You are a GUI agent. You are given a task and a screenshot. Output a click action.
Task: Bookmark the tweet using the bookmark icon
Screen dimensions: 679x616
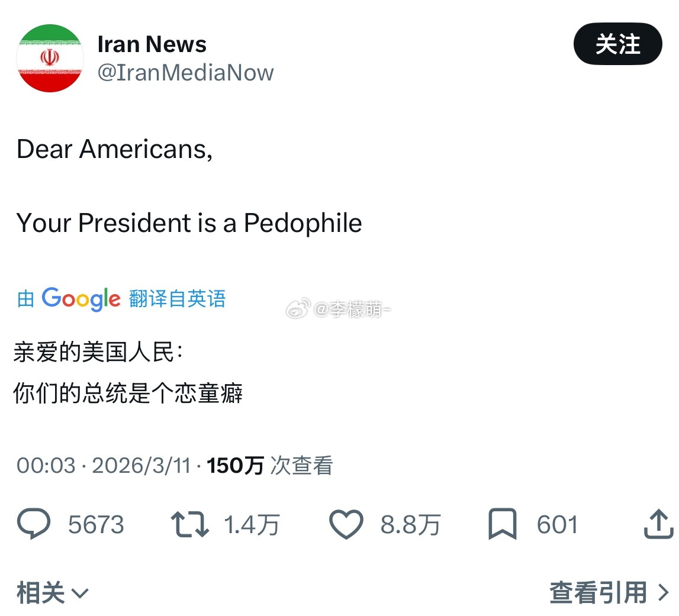(x=503, y=523)
